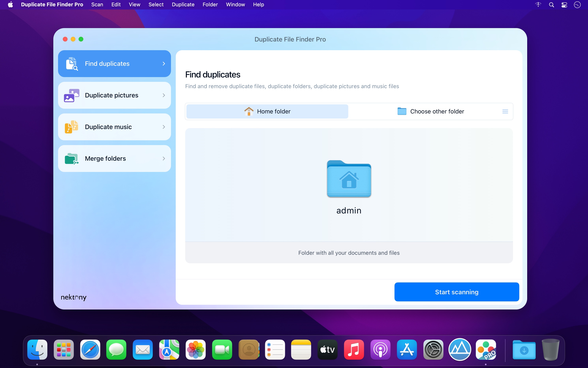Expand the Merge folders chevron
The image size is (588, 368).
164,159
